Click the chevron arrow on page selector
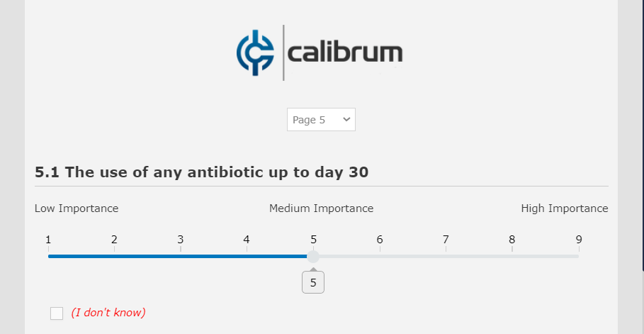 pyautogui.click(x=346, y=120)
